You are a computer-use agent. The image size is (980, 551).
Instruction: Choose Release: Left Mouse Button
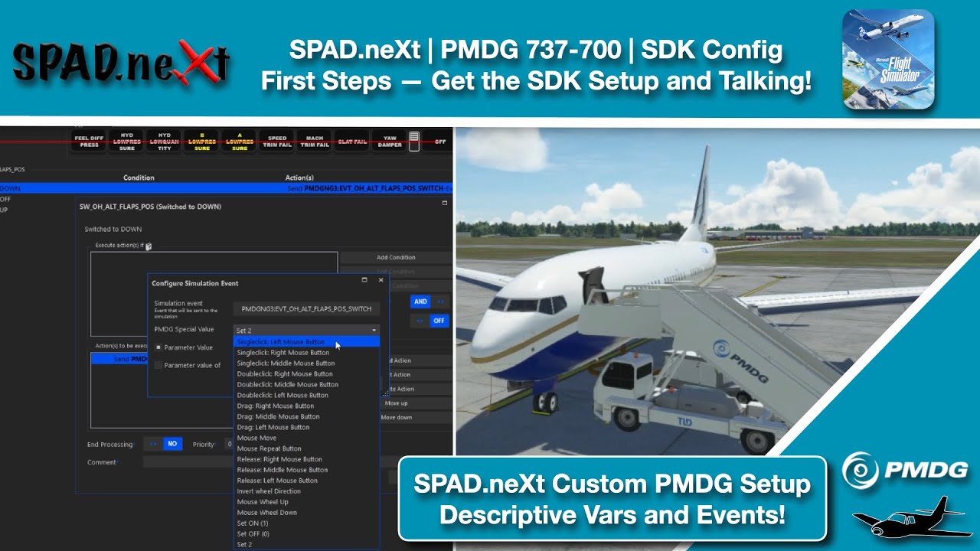306,481
